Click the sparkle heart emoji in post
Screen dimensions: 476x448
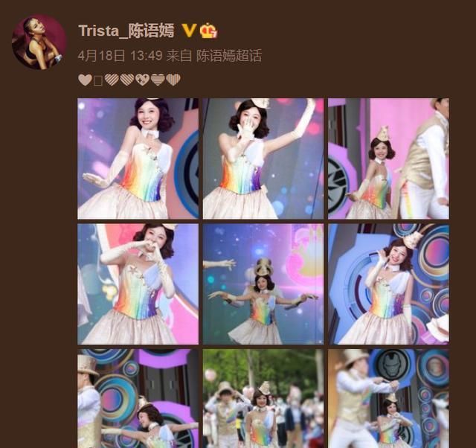click(x=142, y=80)
